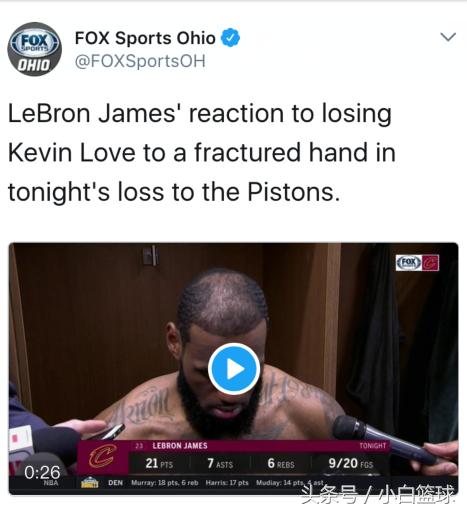The width and height of the screenshot is (467, 512).
Task: Click the 21 PTS stat
Action: point(159,463)
